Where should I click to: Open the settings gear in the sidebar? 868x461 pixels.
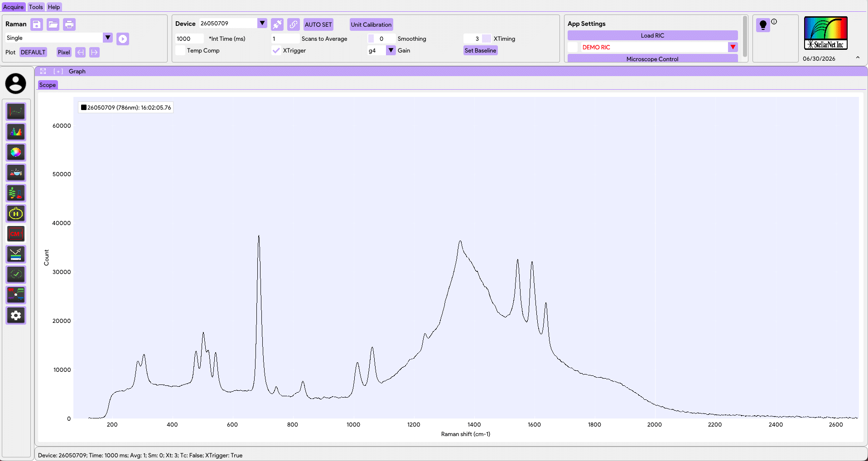pos(16,316)
